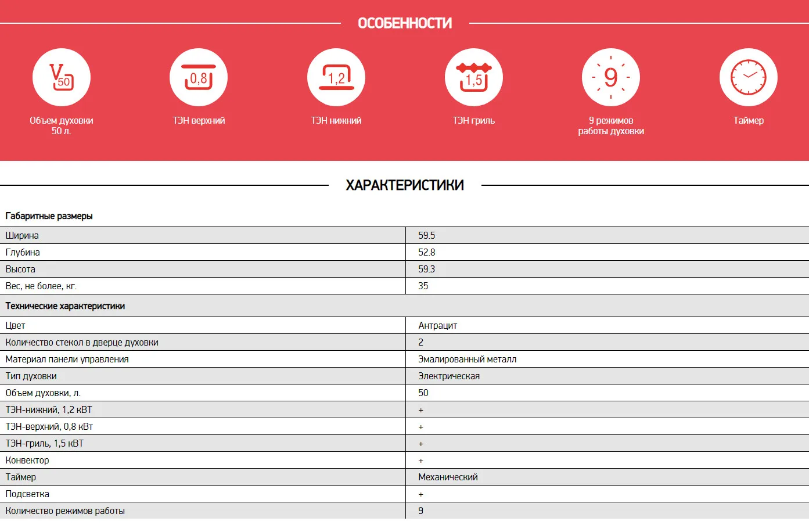Click the 'Подсветка' row label
Screen dimensions: 809x532
point(27,494)
